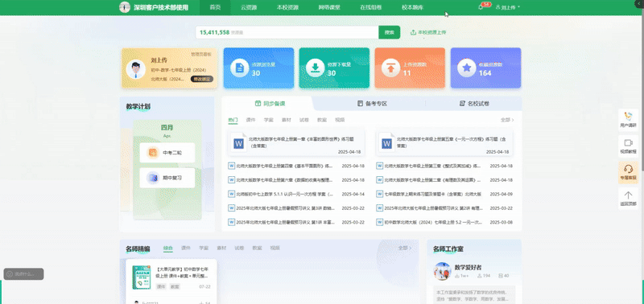644x304 pixels.
Task: Go to 首页 in navigation bar
Action: pos(215,7)
